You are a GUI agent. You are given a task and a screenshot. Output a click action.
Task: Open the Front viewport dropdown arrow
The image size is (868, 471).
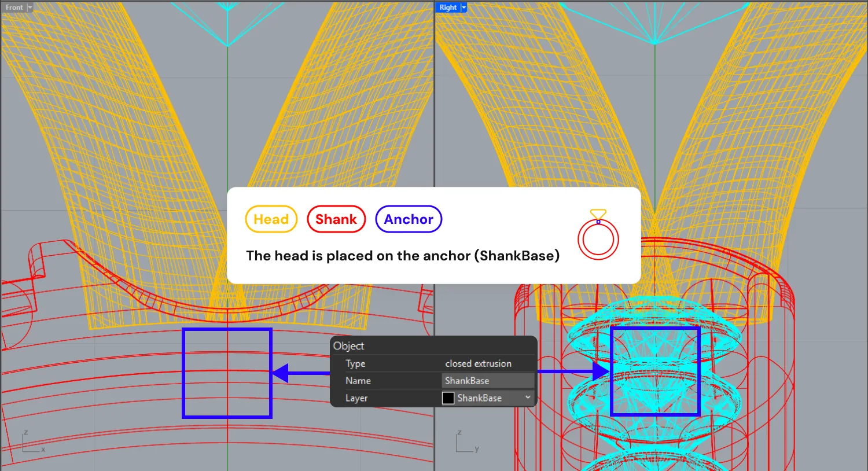coord(30,8)
